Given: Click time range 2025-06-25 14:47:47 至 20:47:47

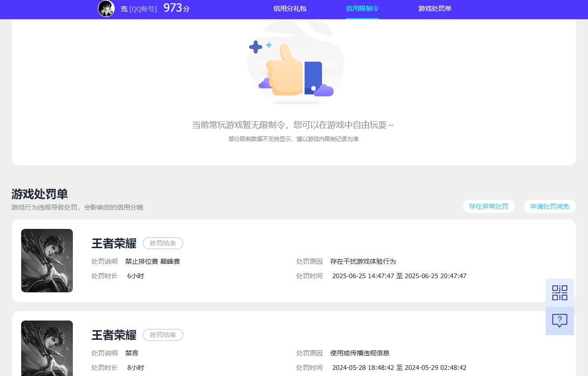Looking at the screenshot, I should 400,276.
